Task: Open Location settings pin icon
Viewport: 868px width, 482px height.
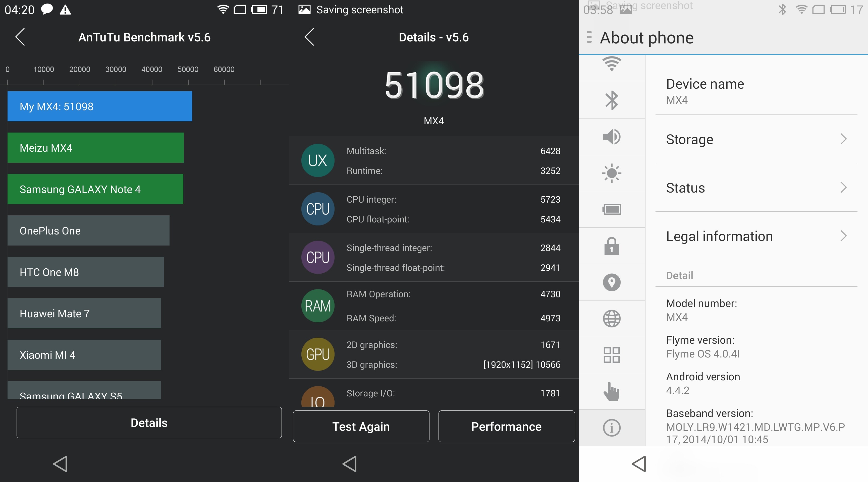Action: pyautogui.click(x=612, y=282)
